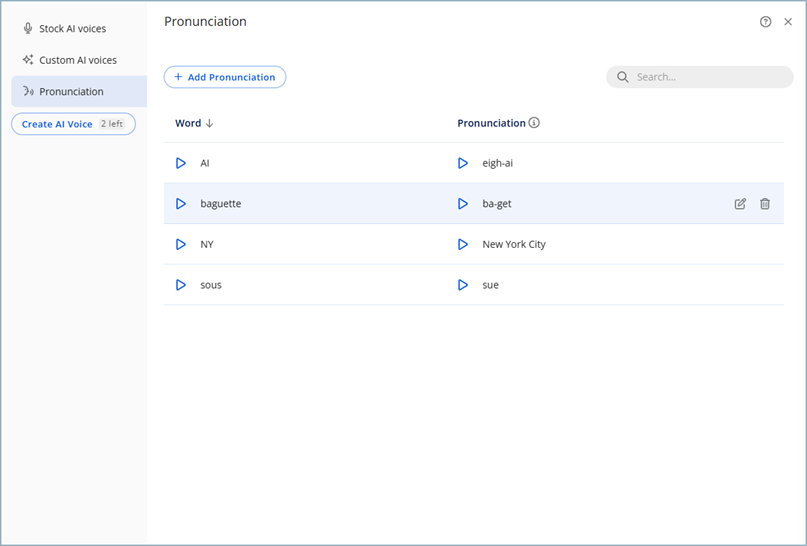Play the eigh-ai pronunciation preview

463,163
